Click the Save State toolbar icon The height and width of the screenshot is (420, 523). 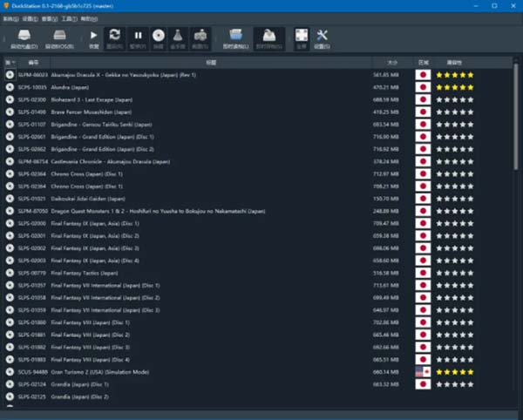tap(268, 37)
